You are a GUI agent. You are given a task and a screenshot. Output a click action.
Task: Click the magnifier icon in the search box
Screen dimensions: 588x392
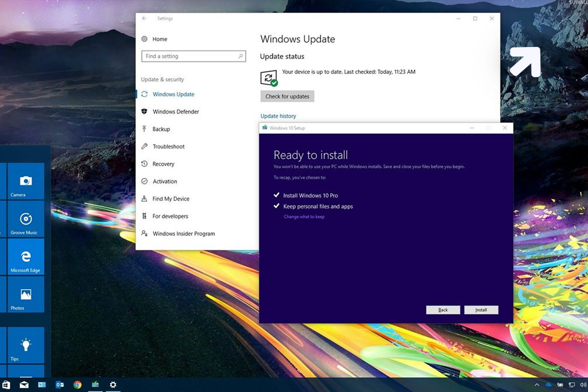tap(240, 56)
